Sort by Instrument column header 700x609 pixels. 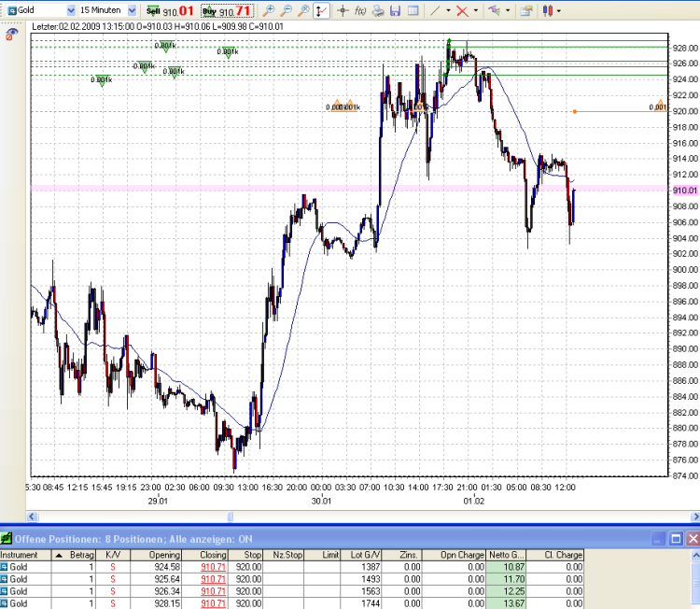coord(25,555)
